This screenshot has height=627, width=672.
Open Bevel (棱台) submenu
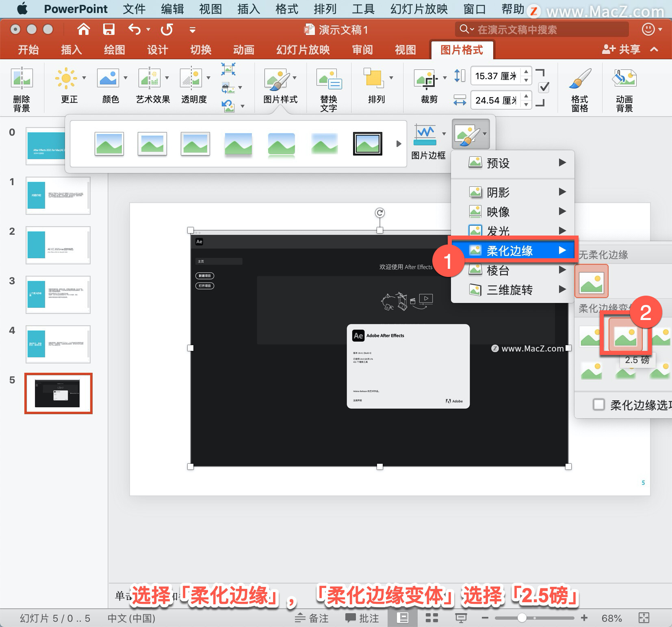[x=513, y=270]
